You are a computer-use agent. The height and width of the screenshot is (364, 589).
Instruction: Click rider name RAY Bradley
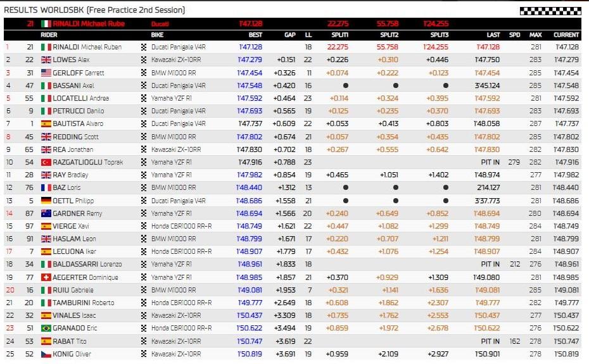click(x=70, y=175)
